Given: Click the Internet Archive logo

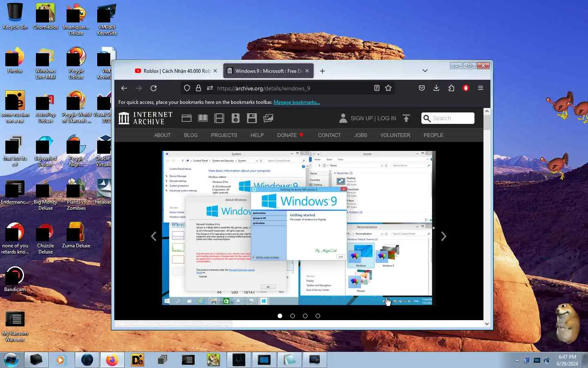Looking at the screenshot, I should [145, 118].
